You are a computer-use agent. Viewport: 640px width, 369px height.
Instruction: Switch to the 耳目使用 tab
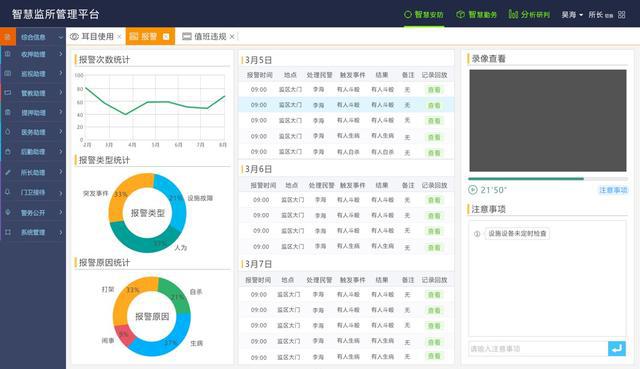click(x=92, y=37)
